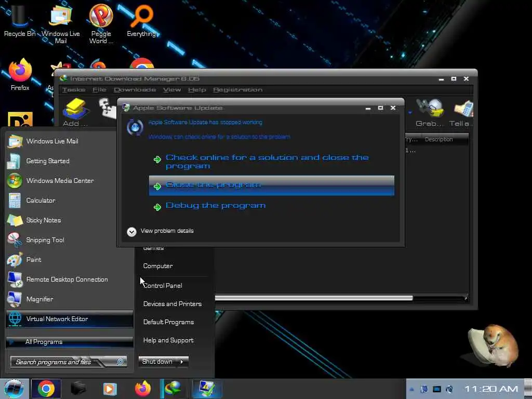Open Windows Live Mail in Start menu
The height and width of the screenshot is (399, 532).
70,141
